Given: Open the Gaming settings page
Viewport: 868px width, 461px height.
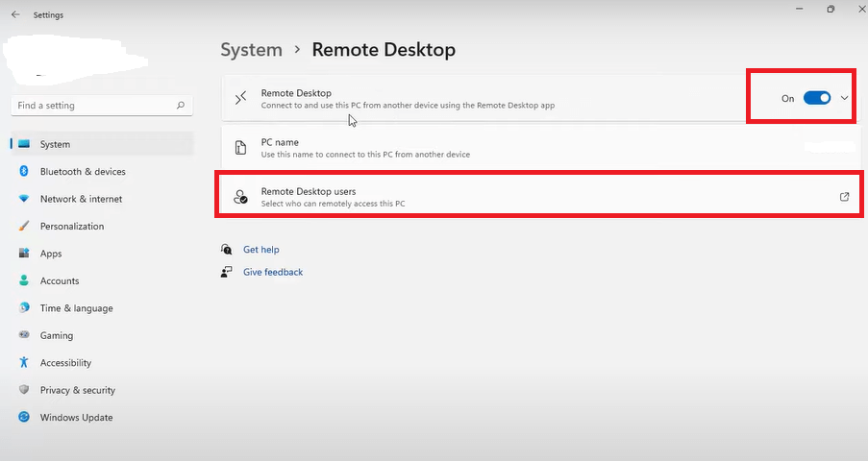Looking at the screenshot, I should 56,336.
